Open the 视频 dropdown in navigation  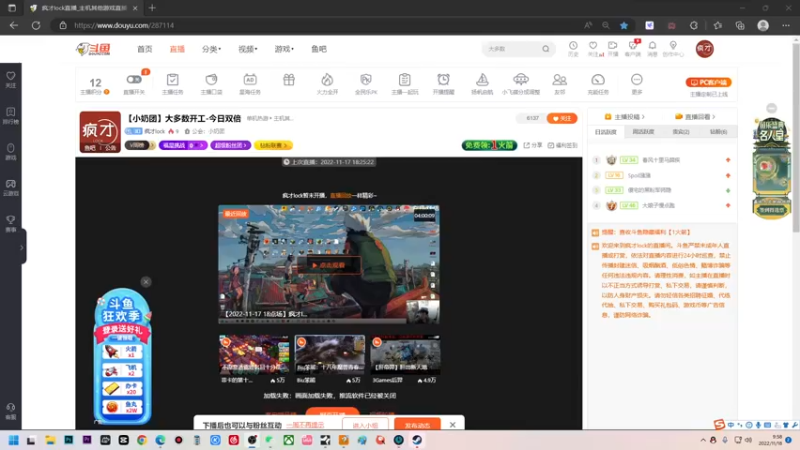point(247,49)
